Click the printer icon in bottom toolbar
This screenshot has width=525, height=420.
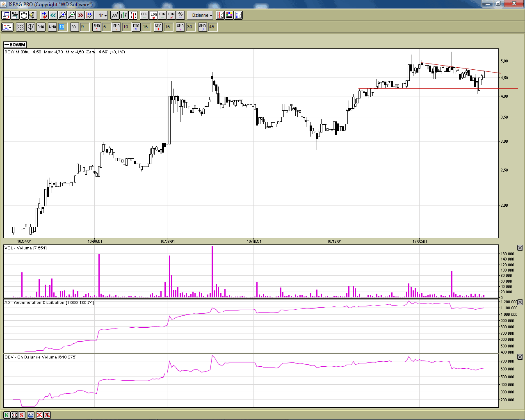31,415
